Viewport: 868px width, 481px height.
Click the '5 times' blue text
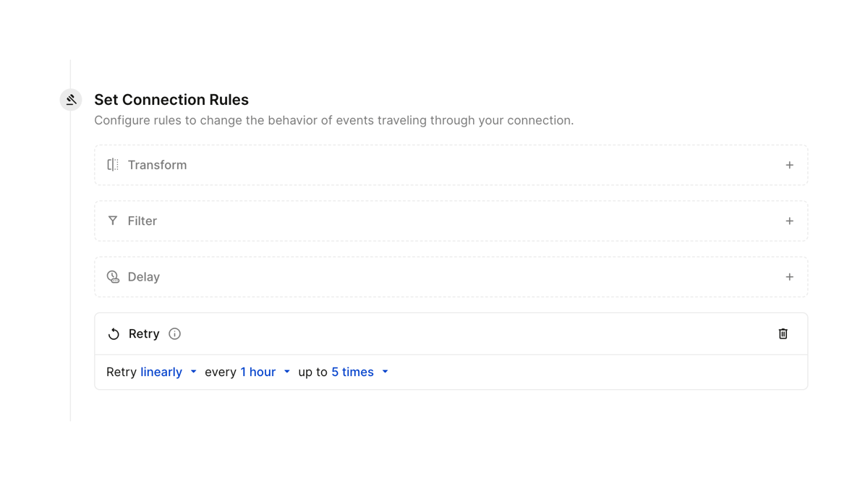click(352, 372)
